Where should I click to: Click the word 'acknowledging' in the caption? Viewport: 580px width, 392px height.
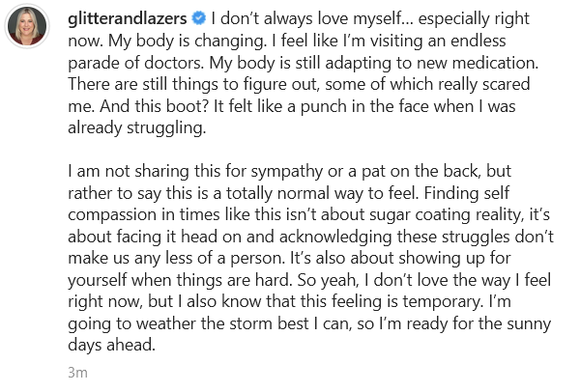pyautogui.click(x=335, y=238)
